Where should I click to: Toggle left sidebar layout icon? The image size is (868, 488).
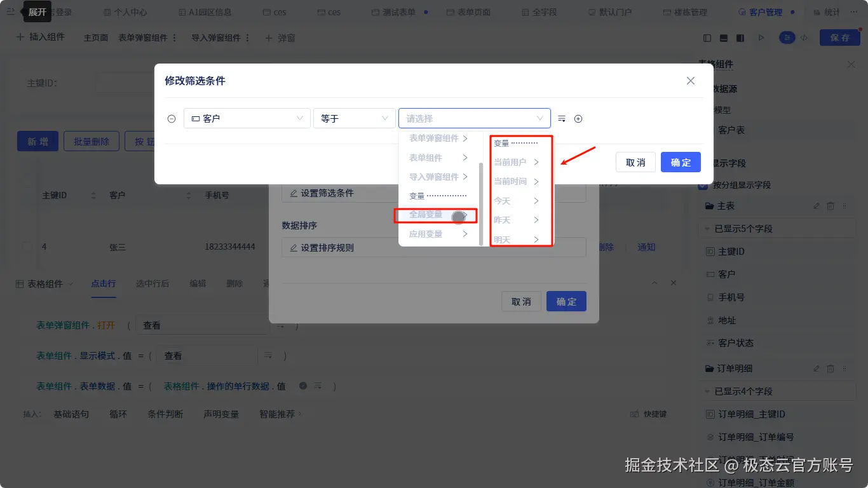coord(707,38)
